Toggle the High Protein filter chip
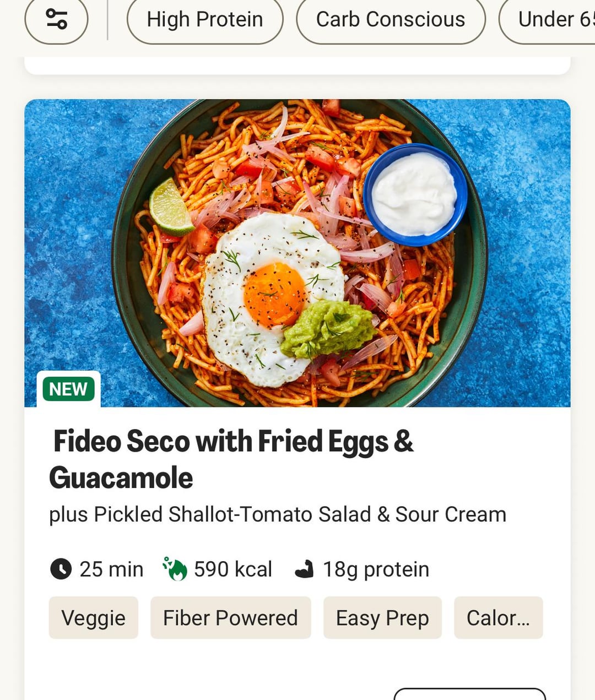595x700 pixels. click(205, 20)
